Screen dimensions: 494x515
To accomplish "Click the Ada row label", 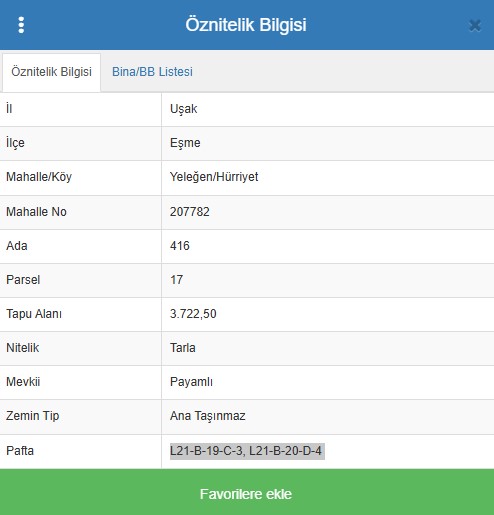I will coord(17,246).
